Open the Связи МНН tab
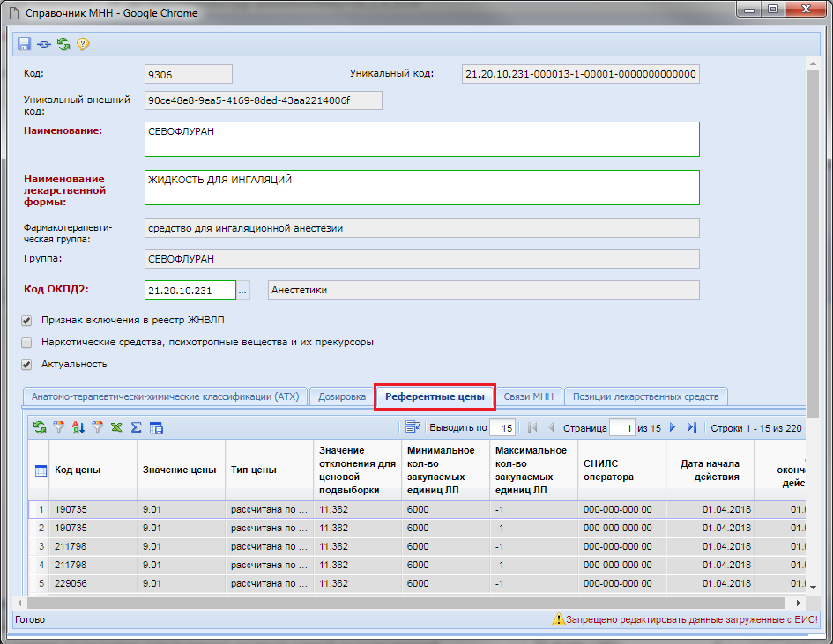This screenshot has width=833, height=644. [x=529, y=396]
